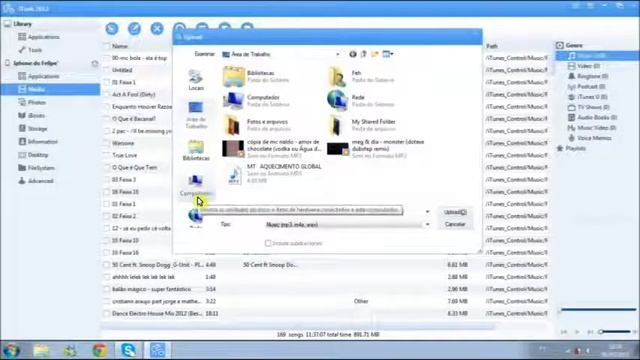Select the mc naldo amor de chocolate file
The image size is (640, 360).
[273, 149]
